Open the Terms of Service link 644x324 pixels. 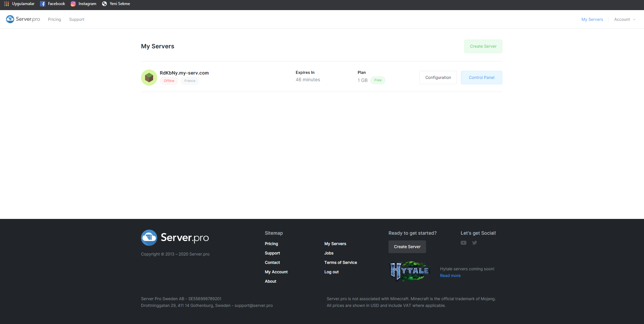click(x=340, y=263)
